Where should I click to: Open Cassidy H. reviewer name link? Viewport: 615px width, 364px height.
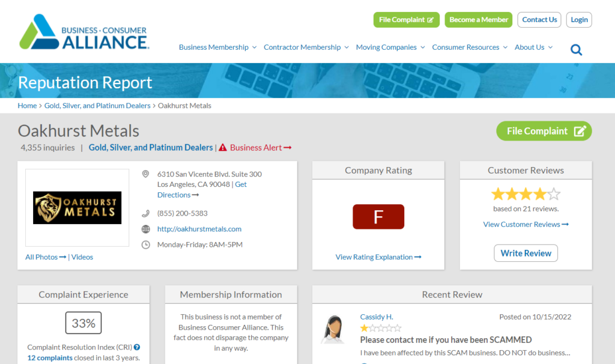click(377, 317)
